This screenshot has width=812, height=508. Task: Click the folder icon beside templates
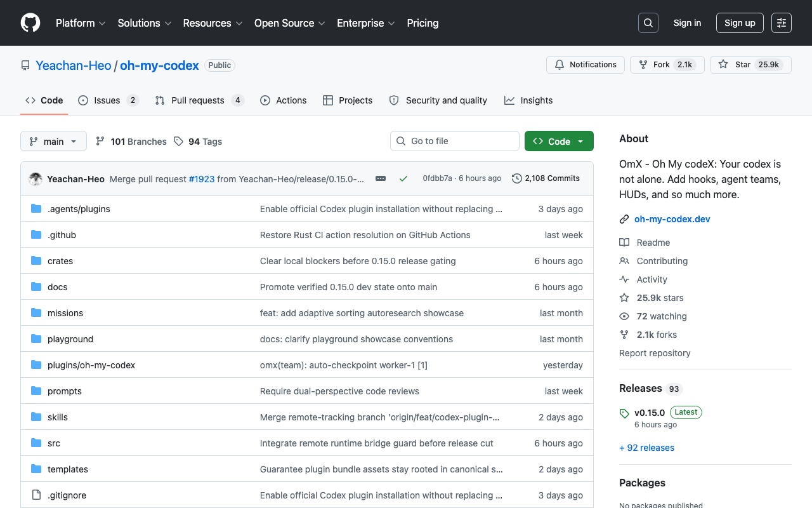coord(36,469)
